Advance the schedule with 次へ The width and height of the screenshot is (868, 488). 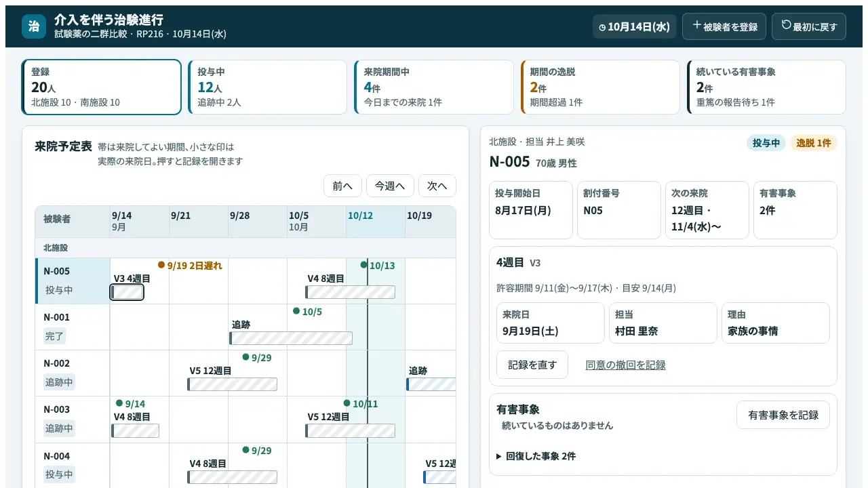437,186
